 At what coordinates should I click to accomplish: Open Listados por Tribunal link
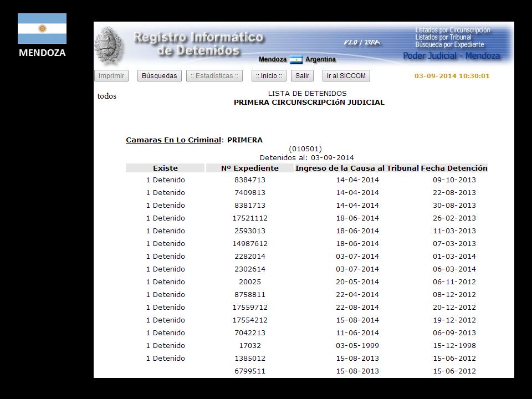(443, 37)
